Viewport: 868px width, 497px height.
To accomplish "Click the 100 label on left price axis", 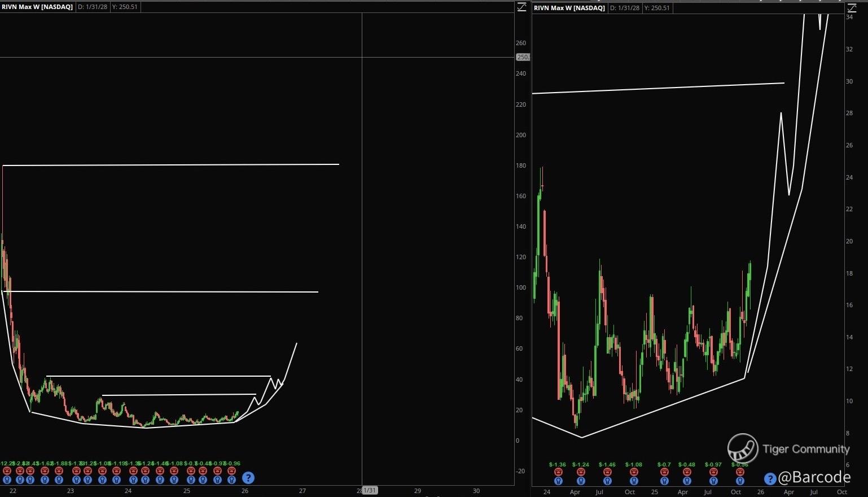I will pos(521,287).
